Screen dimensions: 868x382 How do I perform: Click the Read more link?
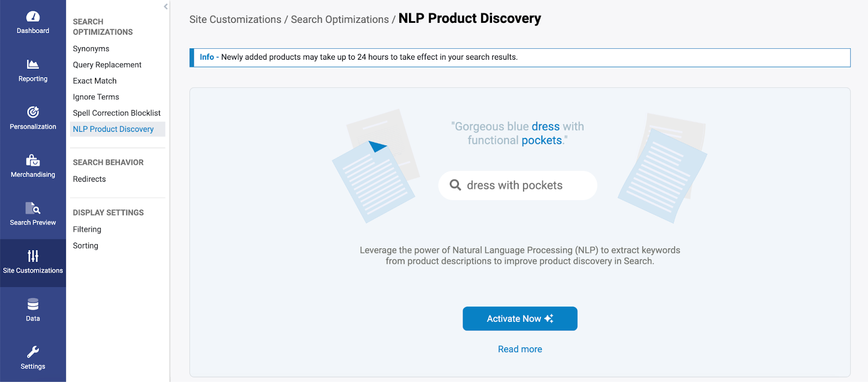tap(519, 349)
